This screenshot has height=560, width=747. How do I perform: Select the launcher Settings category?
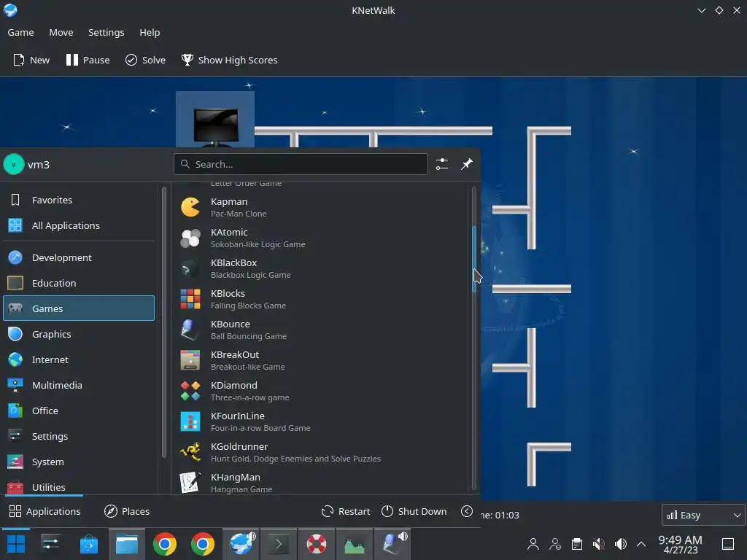(79, 437)
